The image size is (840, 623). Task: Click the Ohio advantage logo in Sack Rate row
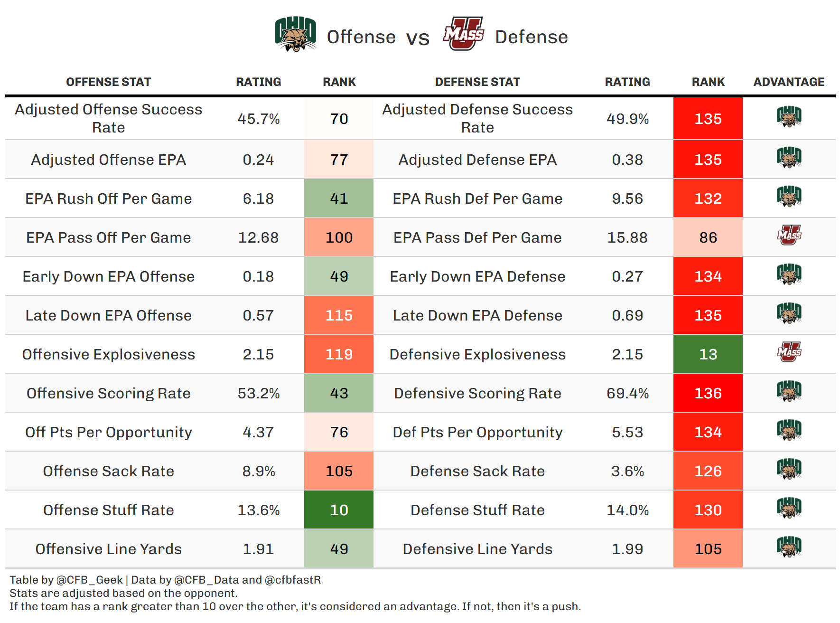pos(789,470)
